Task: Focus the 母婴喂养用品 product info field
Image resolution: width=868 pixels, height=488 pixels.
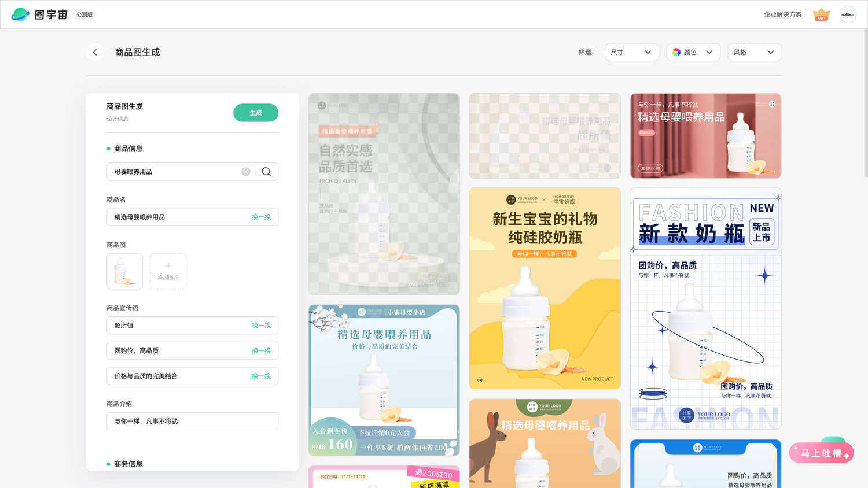Action: [x=192, y=172]
